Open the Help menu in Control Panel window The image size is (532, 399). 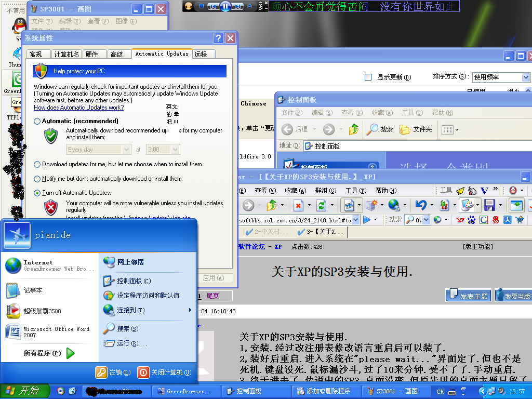tap(443, 113)
